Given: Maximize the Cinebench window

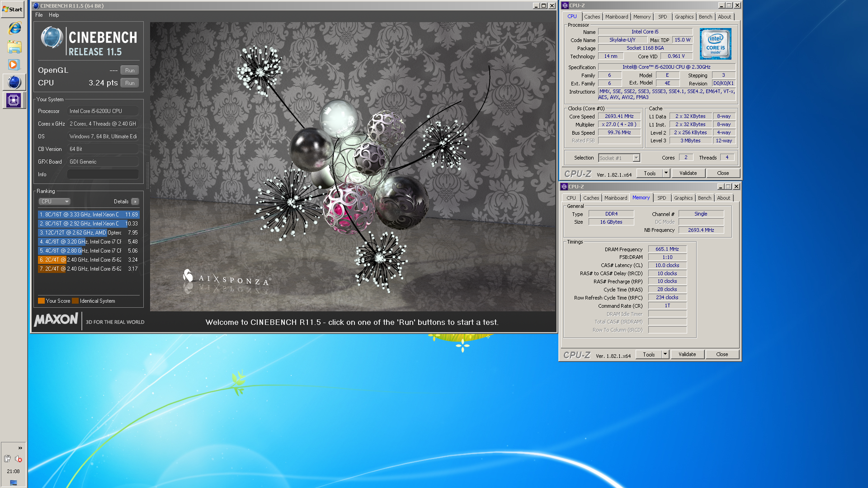Looking at the screenshot, I should (x=544, y=6).
